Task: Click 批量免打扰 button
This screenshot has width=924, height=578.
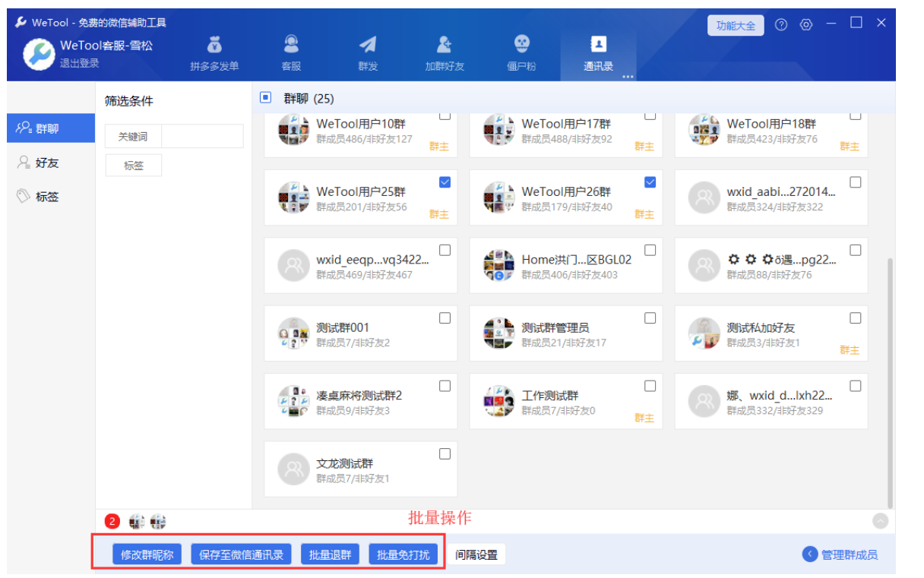Action: pyautogui.click(x=404, y=554)
